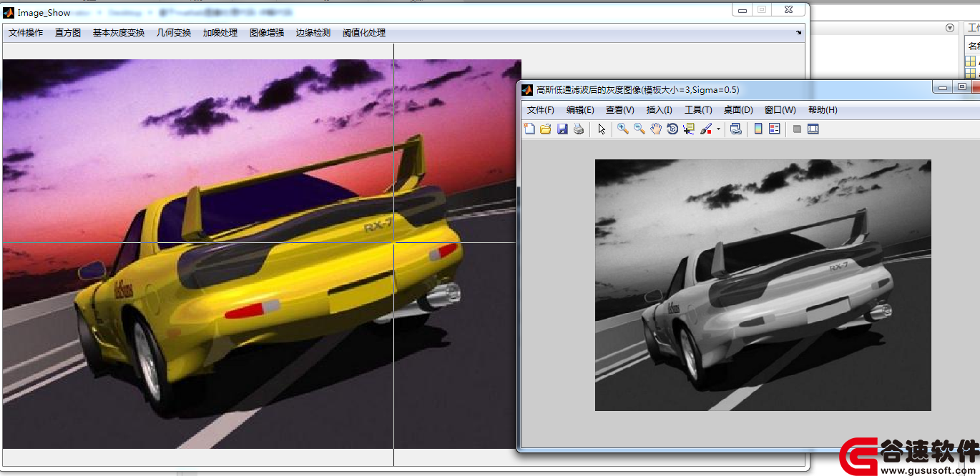Click the New Figure toolbar icon
Image resolution: width=980 pixels, height=476 pixels.
coord(529,129)
